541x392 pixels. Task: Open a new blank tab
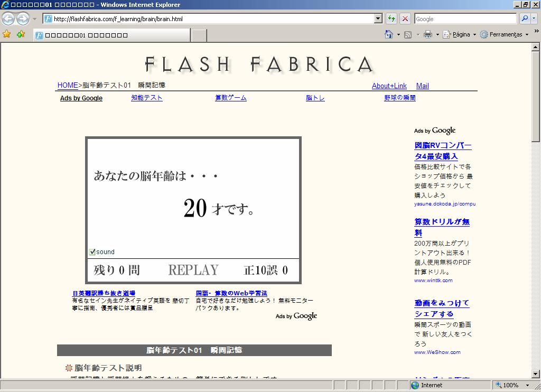tap(199, 35)
